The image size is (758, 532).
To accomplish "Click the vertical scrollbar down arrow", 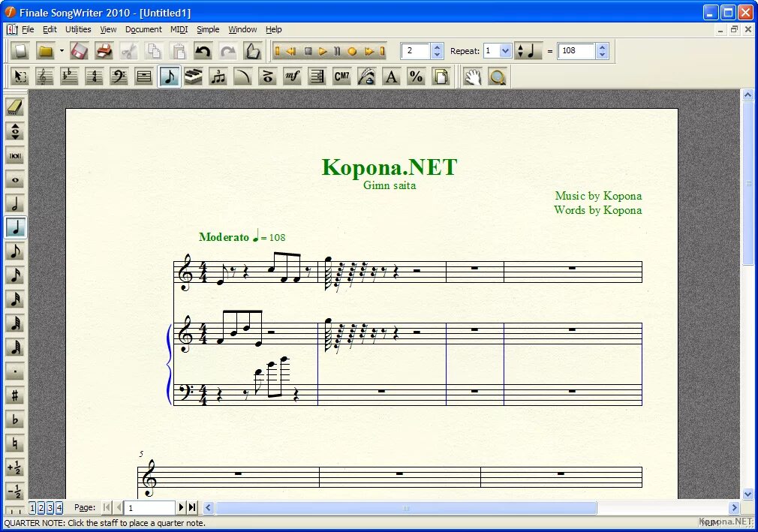I will tap(747, 494).
